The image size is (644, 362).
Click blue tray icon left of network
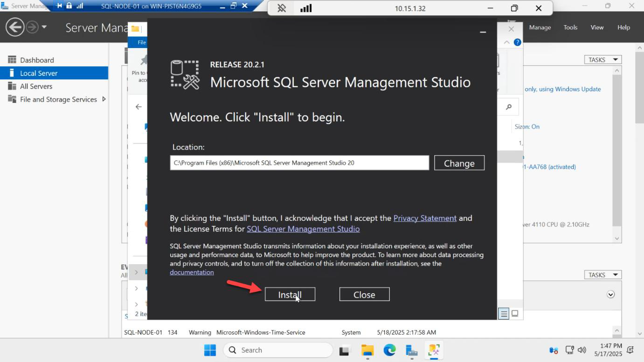pyautogui.click(x=554, y=350)
